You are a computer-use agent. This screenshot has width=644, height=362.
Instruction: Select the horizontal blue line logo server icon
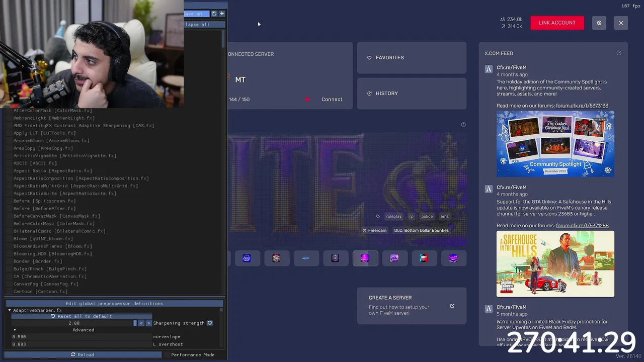click(306, 258)
